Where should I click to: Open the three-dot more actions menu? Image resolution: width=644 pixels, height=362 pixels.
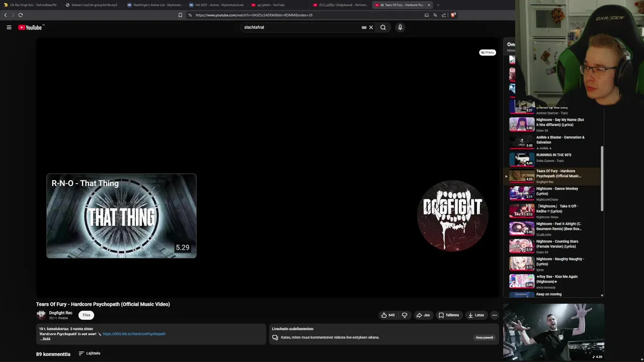coord(495,315)
